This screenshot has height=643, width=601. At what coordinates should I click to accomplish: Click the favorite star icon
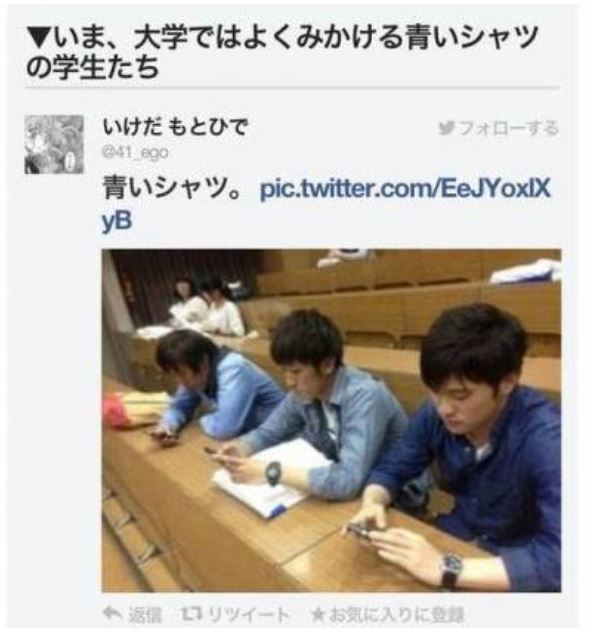pos(318,614)
